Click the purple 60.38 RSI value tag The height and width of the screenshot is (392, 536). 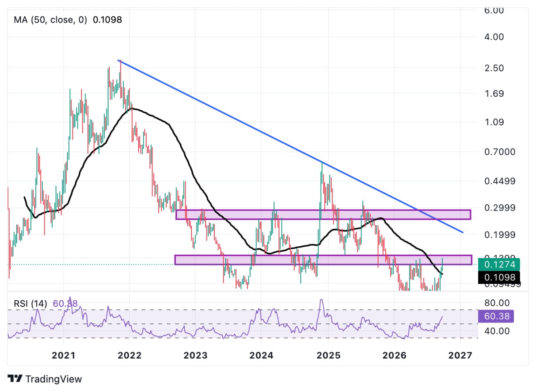(x=496, y=316)
